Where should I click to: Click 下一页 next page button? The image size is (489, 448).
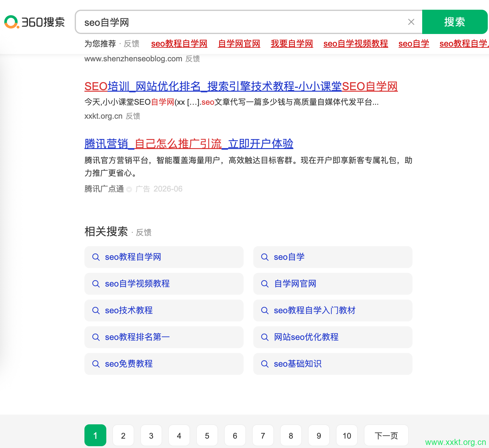tap(386, 435)
